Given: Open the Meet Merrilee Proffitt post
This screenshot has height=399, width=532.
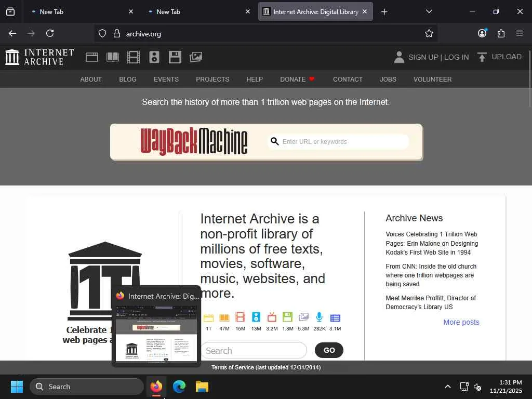Looking at the screenshot, I should (431, 302).
